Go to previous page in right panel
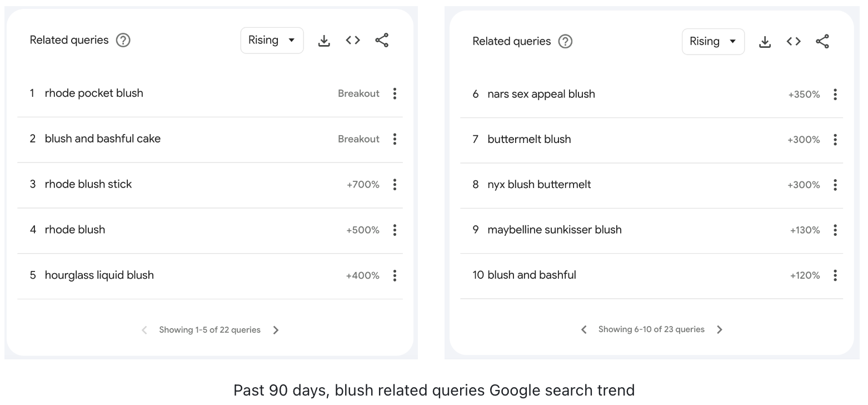 (x=583, y=329)
